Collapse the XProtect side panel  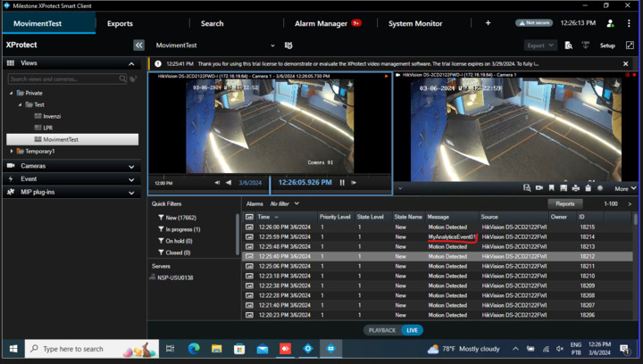(x=138, y=45)
